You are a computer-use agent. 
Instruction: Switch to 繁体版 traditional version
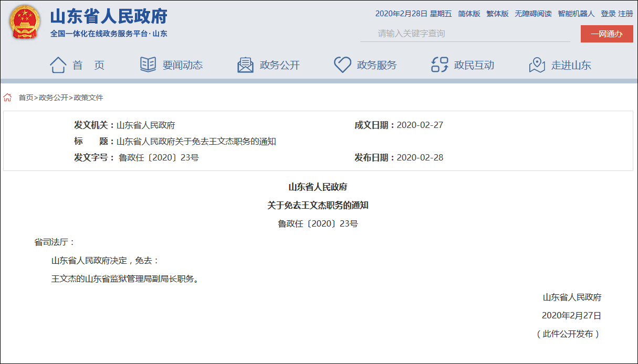tap(497, 14)
